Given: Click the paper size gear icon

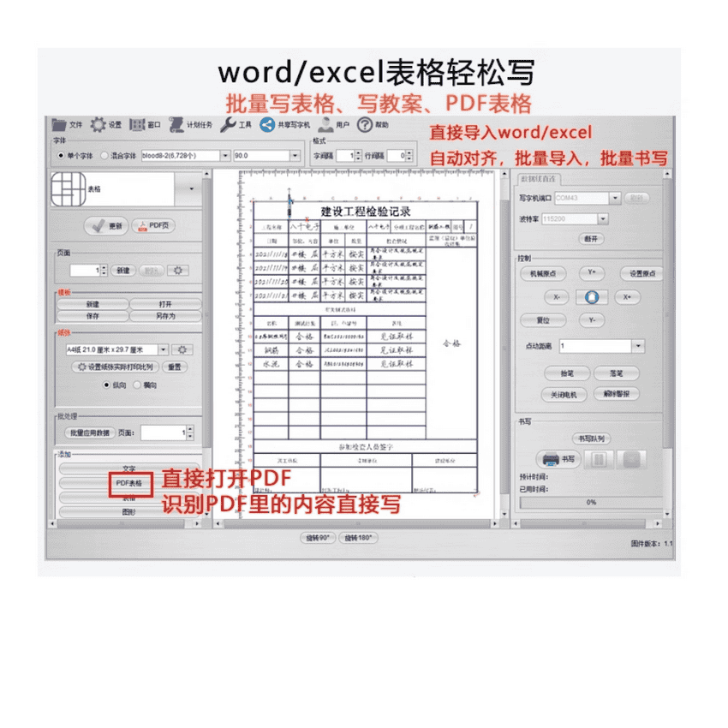Looking at the screenshot, I should coord(182,349).
